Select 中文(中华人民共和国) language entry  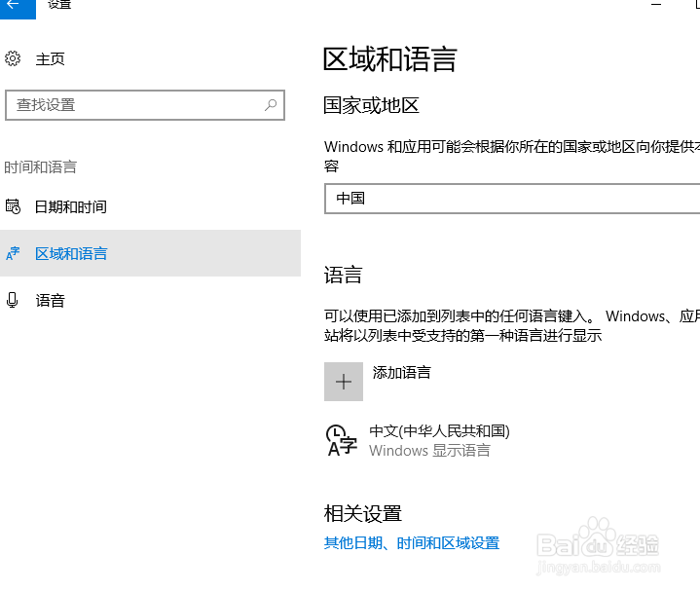(439, 430)
